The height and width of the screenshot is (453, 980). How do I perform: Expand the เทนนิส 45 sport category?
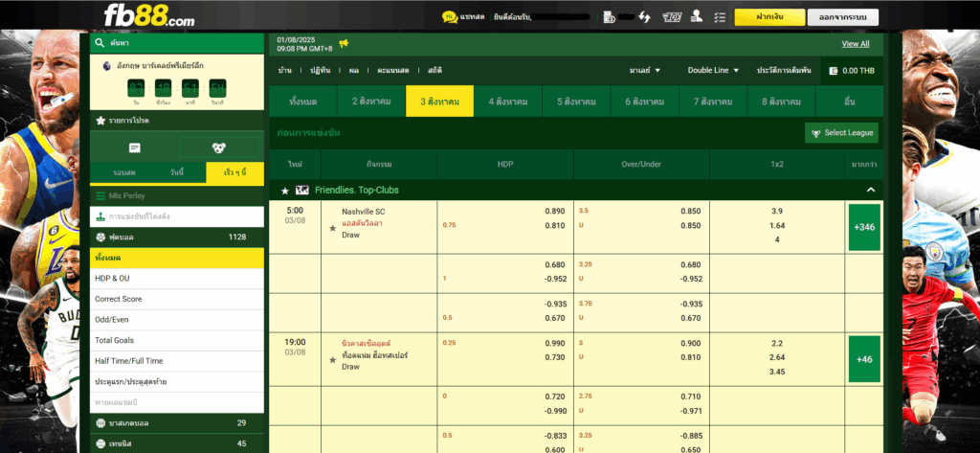177,443
